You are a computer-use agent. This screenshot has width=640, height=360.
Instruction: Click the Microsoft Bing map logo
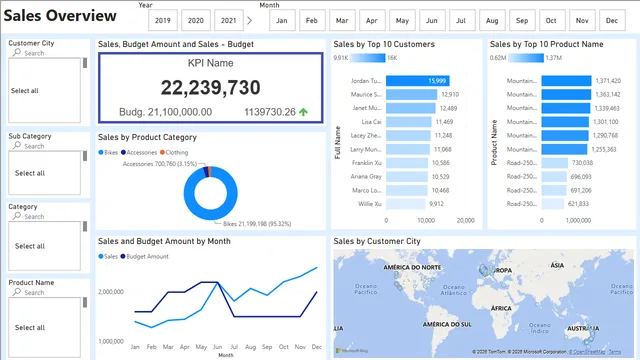tap(352, 351)
